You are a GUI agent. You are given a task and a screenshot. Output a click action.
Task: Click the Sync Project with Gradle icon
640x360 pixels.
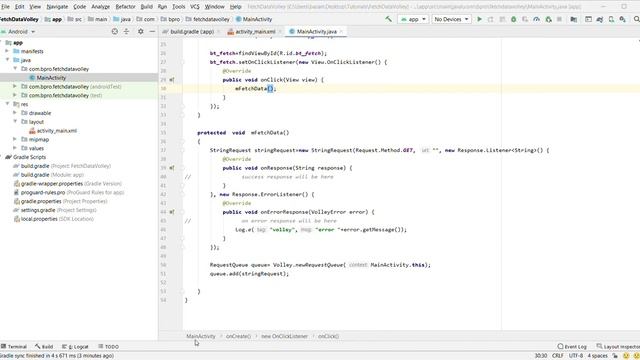point(600,19)
